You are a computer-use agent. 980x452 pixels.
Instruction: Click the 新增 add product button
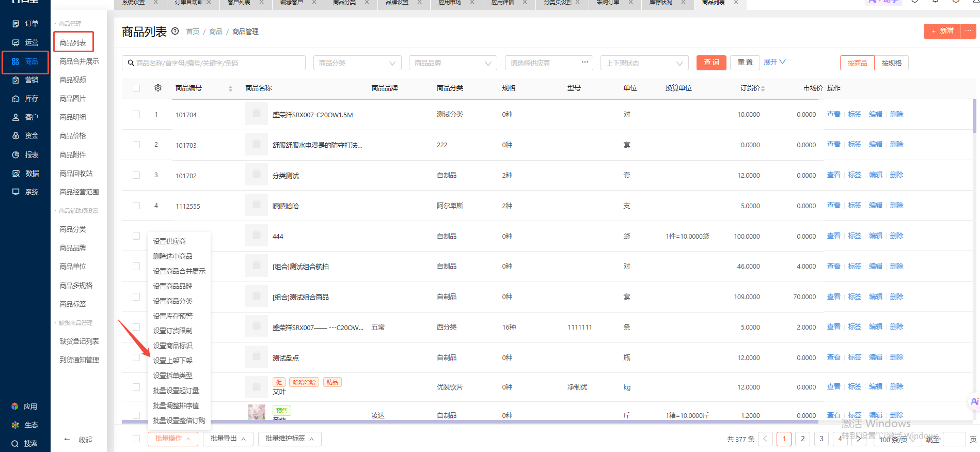coord(942,31)
